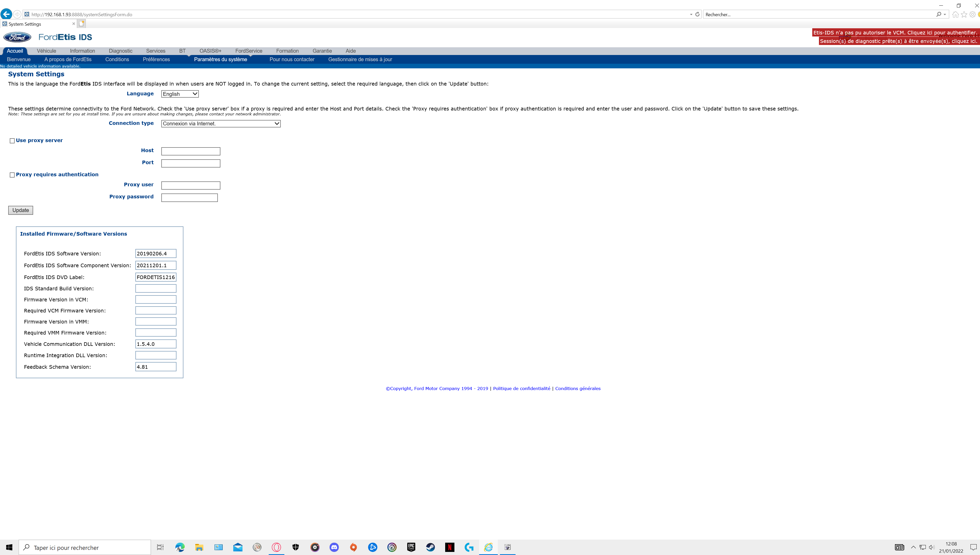
Task: Open Netflix taskbar icon
Action: [450, 547]
